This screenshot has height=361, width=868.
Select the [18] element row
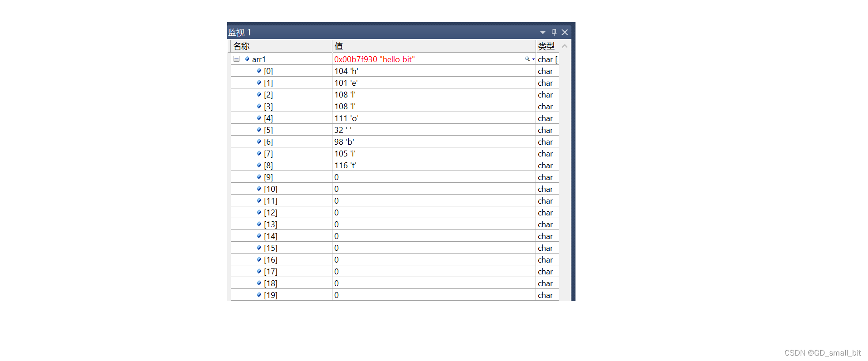coord(395,283)
